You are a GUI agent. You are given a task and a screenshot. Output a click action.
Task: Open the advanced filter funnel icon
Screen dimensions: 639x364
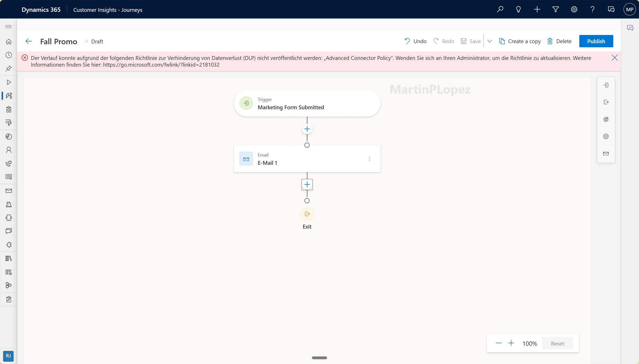555,10
